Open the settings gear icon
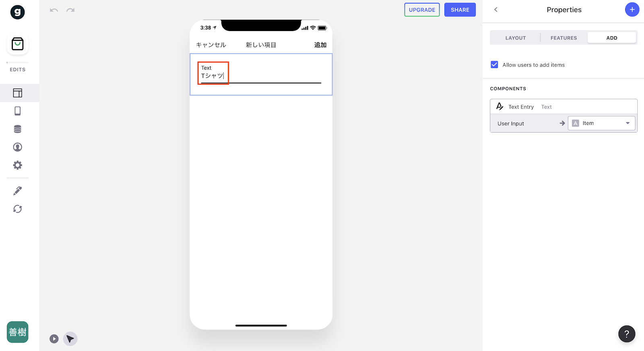This screenshot has height=351, width=644. (x=18, y=165)
